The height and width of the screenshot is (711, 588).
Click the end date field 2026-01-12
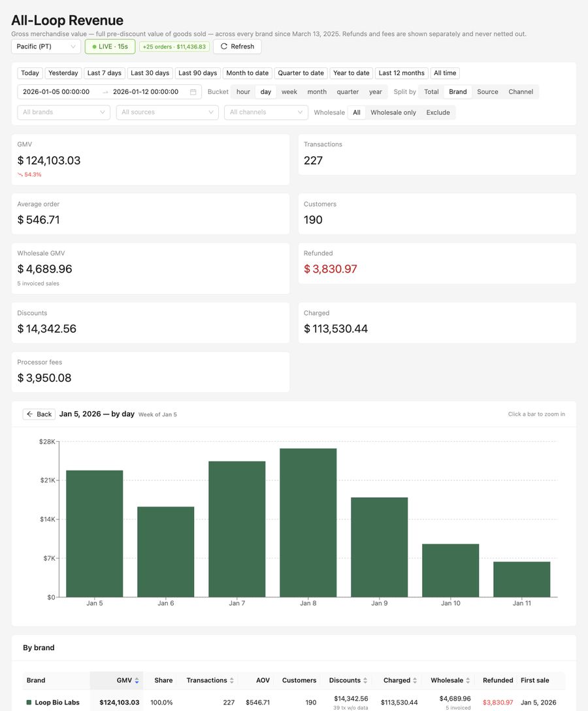pos(146,91)
